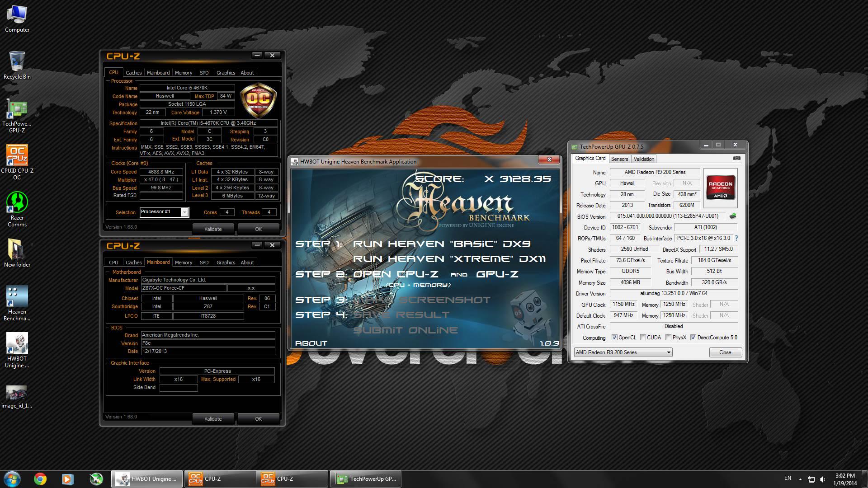Click GPU-Z screenshot camera icon

click(x=736, y=159)
